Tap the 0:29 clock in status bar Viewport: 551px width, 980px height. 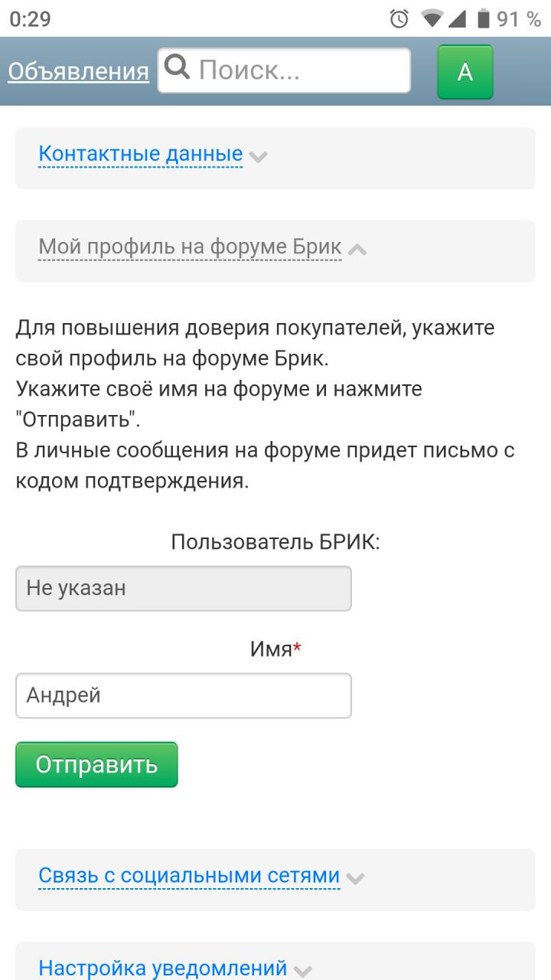coord(31,18)
